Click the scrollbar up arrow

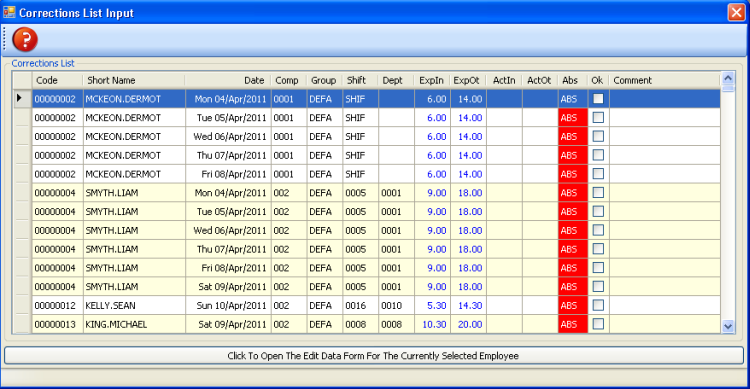point(728,78)
